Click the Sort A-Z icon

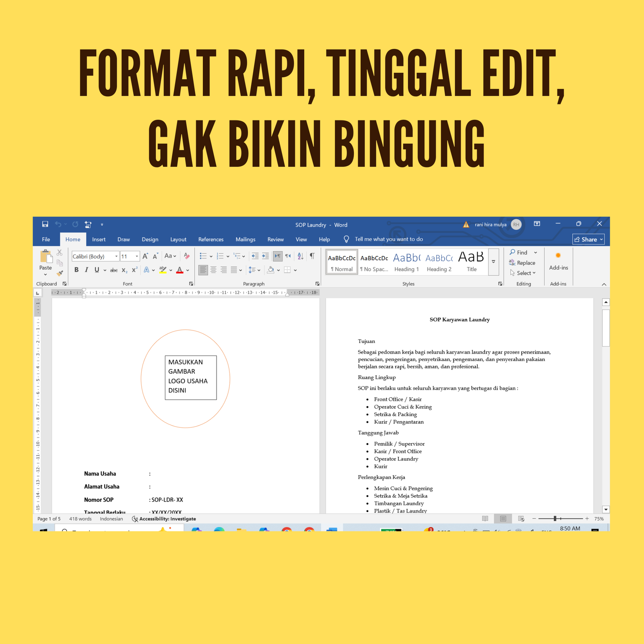pyautogui.click(x=300, y=256)
